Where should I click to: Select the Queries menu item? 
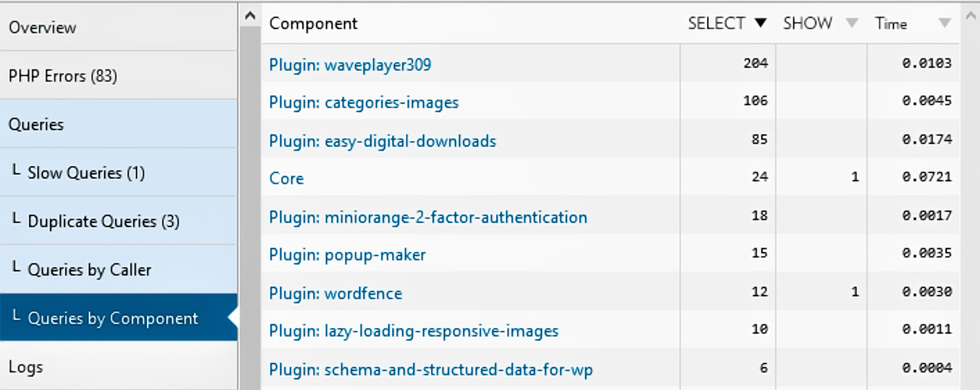click(x=118, y=124)
